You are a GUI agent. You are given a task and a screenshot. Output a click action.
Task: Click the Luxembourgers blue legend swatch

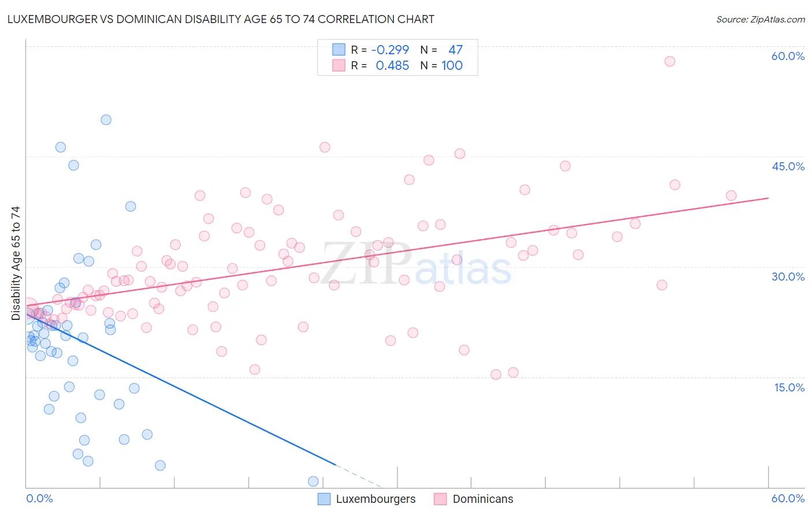point(324,499)
